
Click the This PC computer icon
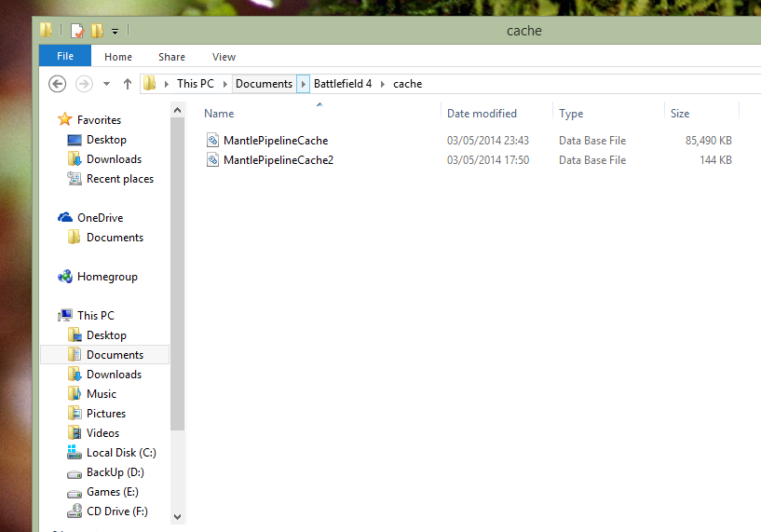[x=65, y=315]
